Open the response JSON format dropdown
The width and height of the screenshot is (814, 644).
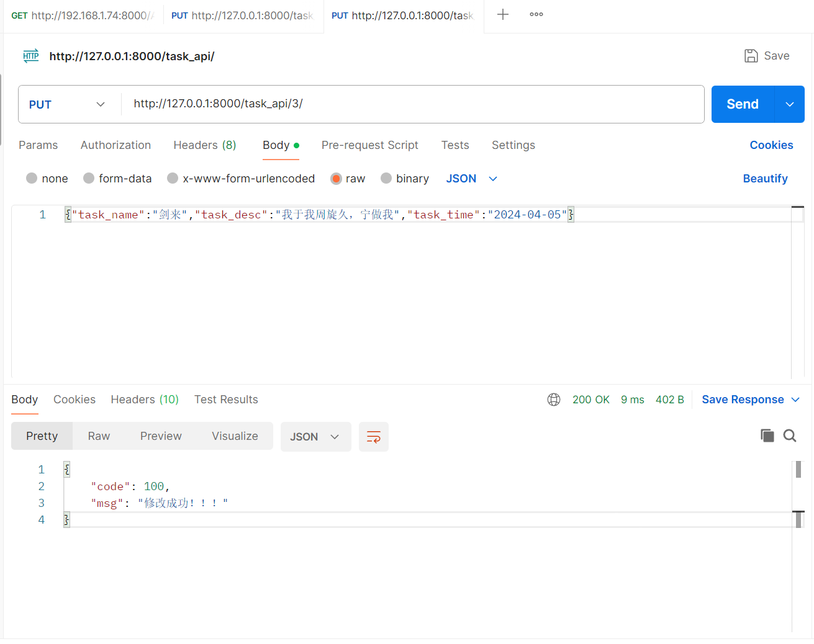click(315, 437)
